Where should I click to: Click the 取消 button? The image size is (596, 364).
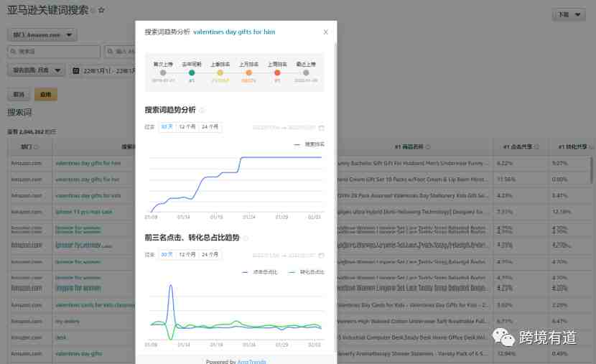[x=19, y=95]
